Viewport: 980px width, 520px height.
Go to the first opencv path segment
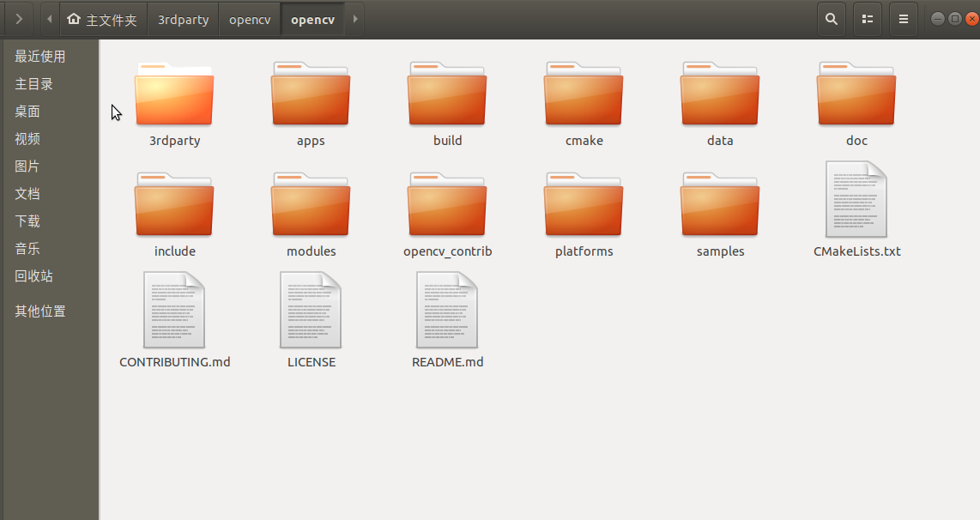coord(250,20)
